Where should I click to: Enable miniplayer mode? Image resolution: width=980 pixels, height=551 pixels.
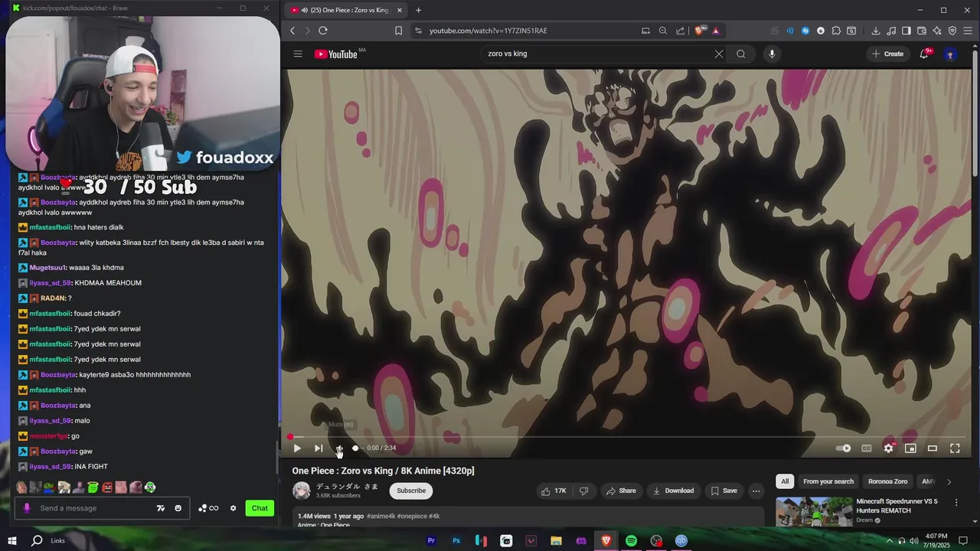[x=910, y=448]
